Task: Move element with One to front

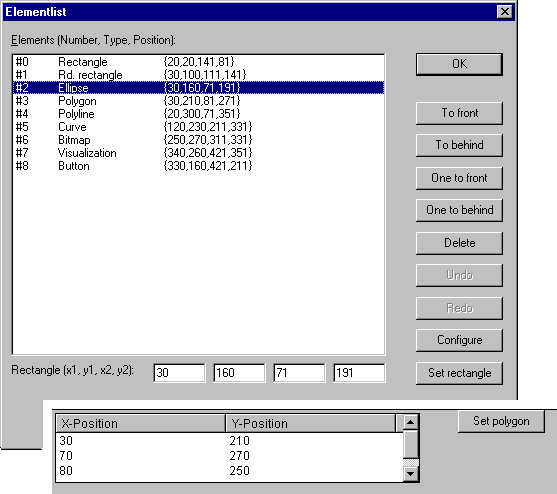Action: pos(459,178)
